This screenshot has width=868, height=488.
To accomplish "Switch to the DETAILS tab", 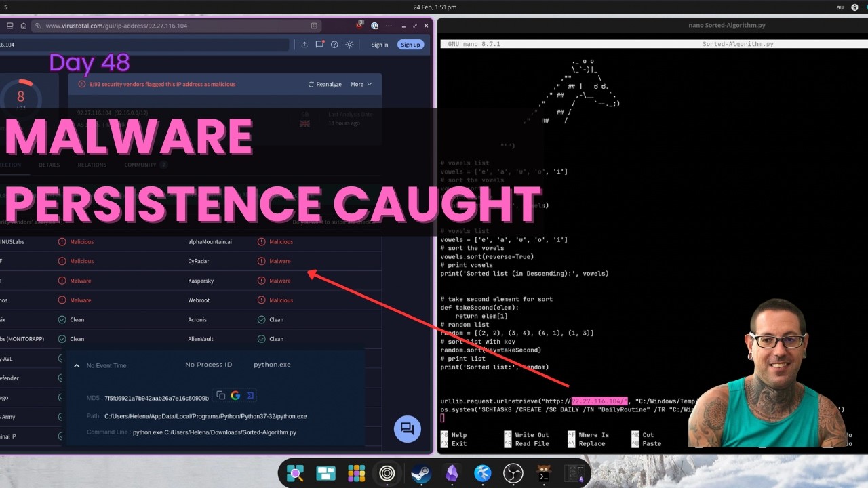I will 50,165.
